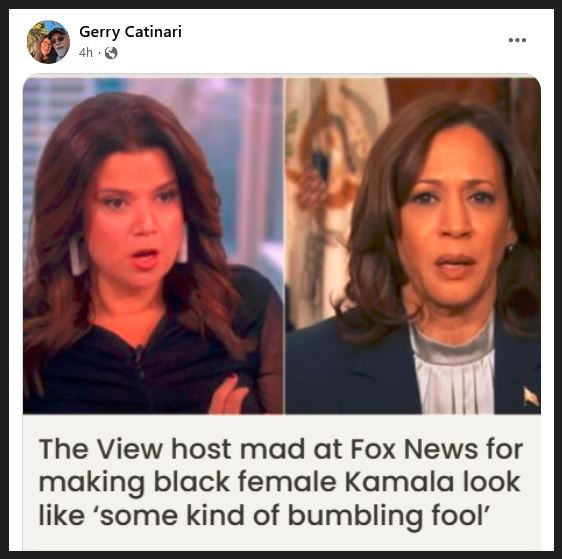Open the three-dot post options menu

click(517, 40)
